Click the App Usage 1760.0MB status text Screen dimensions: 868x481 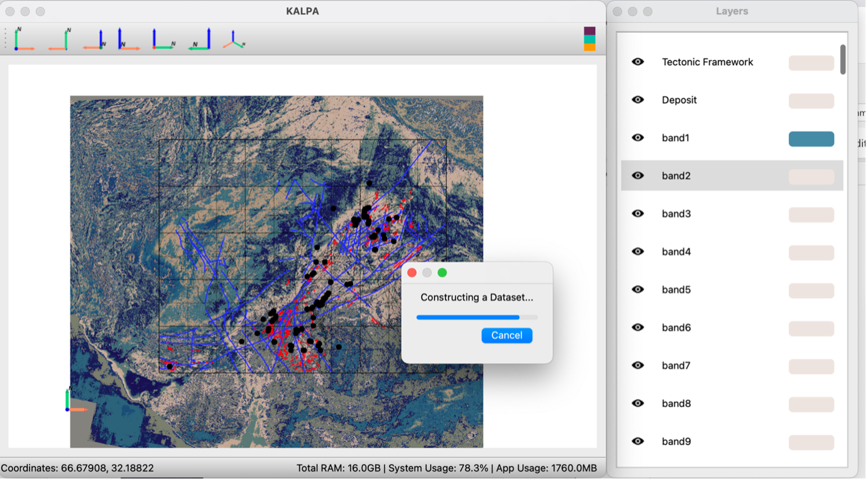(546, 468)
